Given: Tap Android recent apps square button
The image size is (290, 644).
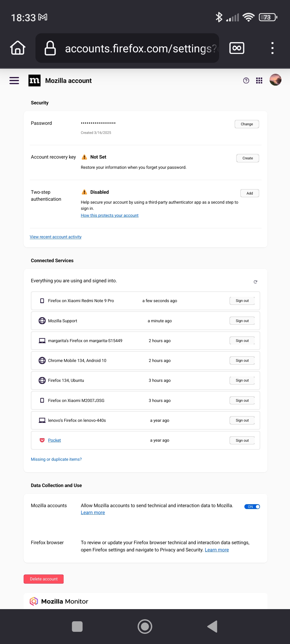Looking at the screenshot, I should pyautogui.click(x=77, y=627).
